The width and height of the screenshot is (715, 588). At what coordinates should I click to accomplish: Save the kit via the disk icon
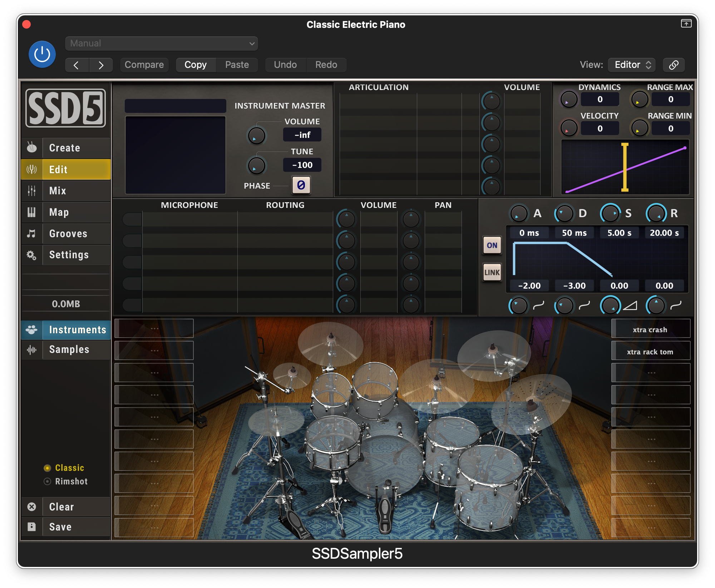31,527
